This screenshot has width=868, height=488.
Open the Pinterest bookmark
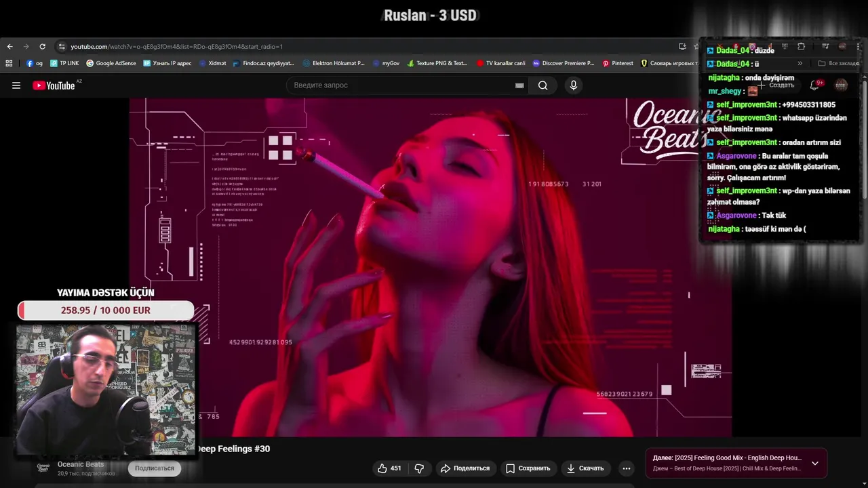[x=618, y=63]
